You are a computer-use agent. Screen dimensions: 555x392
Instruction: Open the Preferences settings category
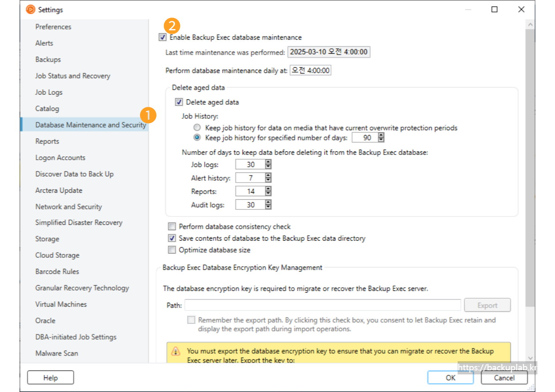click(x=53, y=27)
